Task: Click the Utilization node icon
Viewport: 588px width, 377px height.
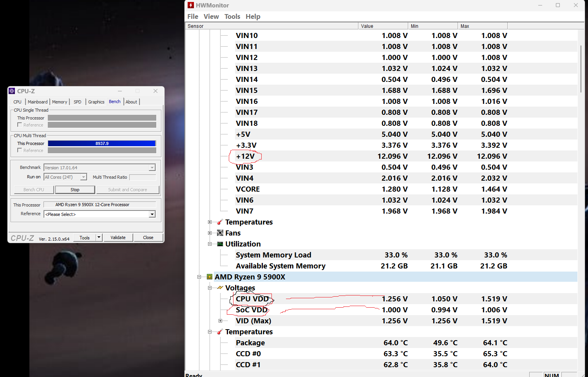Action: (x=220, y=244)
